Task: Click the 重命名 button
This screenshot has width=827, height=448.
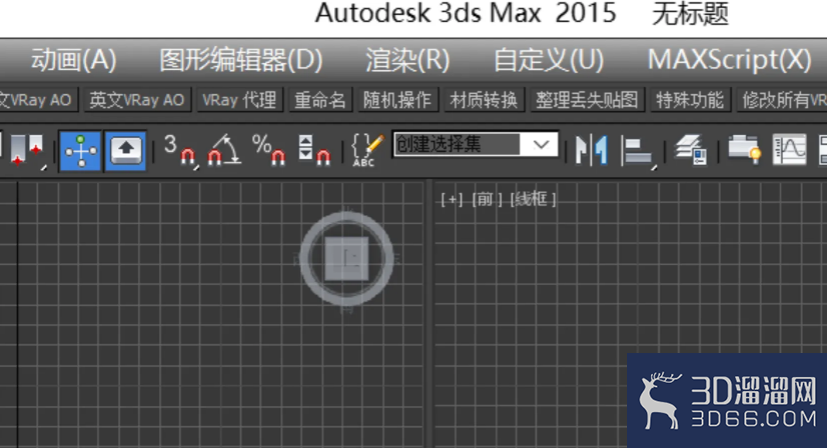Action: click(x=320, y=100)
